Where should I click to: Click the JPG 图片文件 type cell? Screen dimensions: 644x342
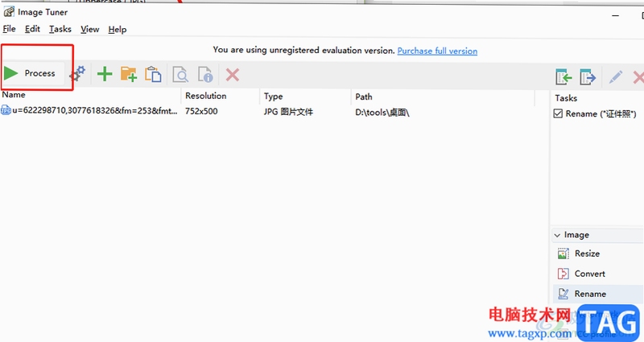pos(288,112)
